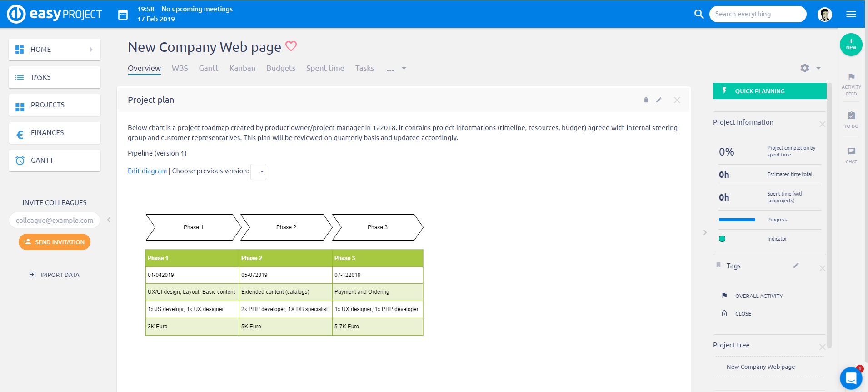Click the search magnifier icon
Viewport: 868px width, 392px height.
[x=699, y=14]
